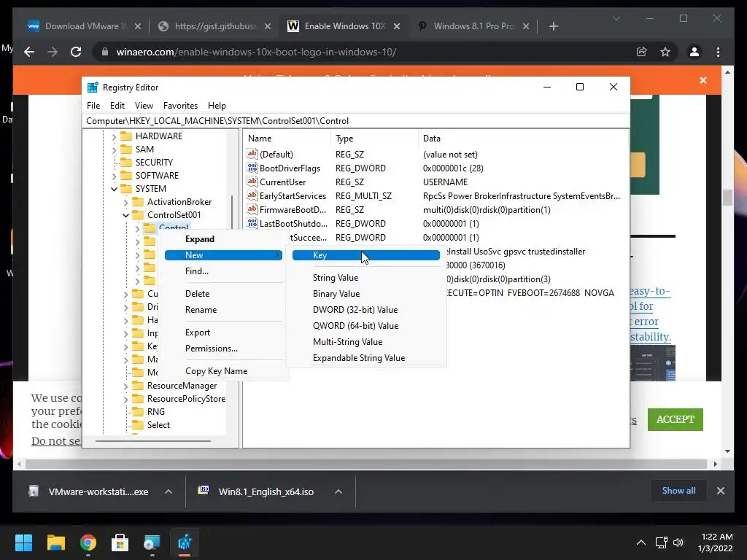Open VMware-workstati....exe download options arrow

(x=169, y=491)
